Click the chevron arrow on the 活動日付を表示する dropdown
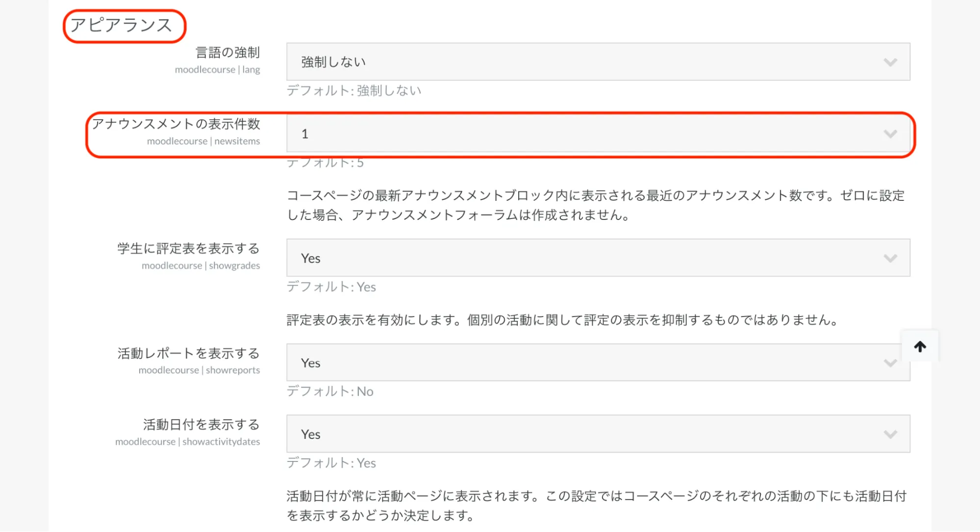The image size is (980, 532). pos(890,435)
